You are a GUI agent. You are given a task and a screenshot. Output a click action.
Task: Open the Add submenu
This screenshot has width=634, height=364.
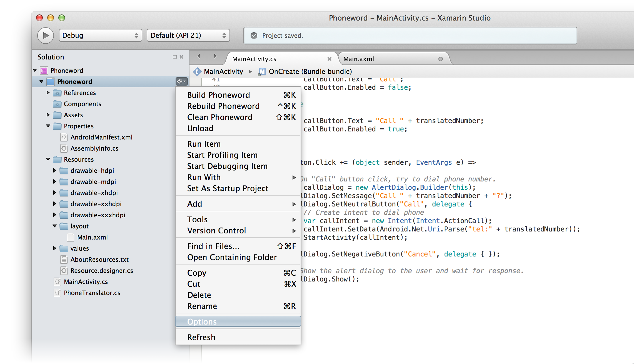click(x=195, y=204)
